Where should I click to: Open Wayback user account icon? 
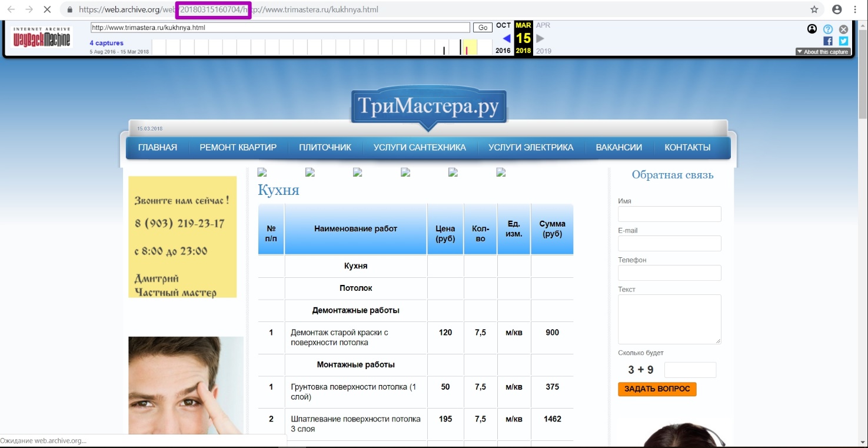click(x=812, y=29)
